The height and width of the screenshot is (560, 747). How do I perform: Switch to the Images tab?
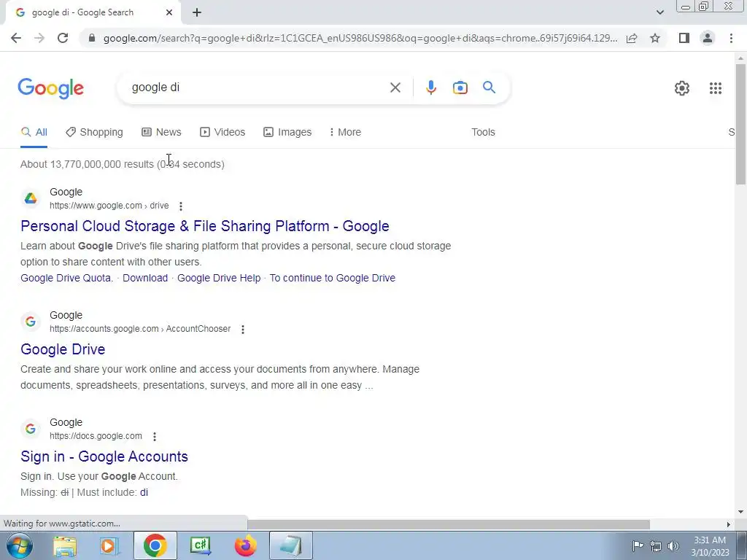click(x=287, y=133)
